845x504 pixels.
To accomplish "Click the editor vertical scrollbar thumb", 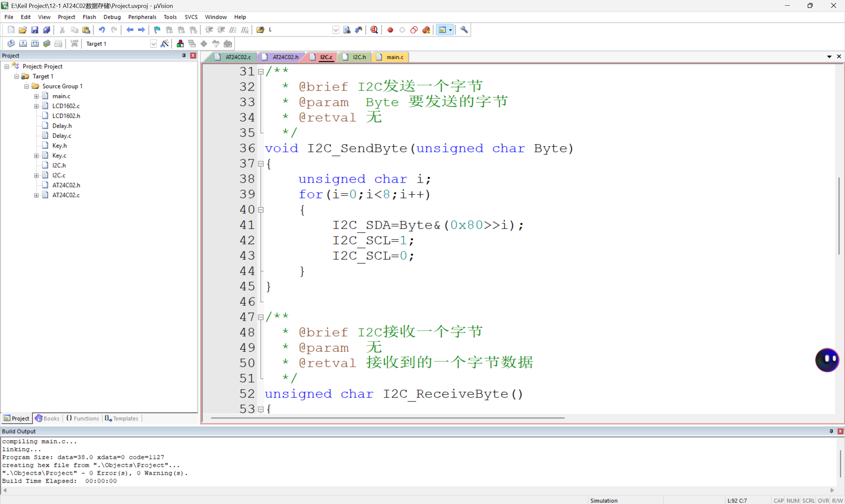I will (839, 216).
